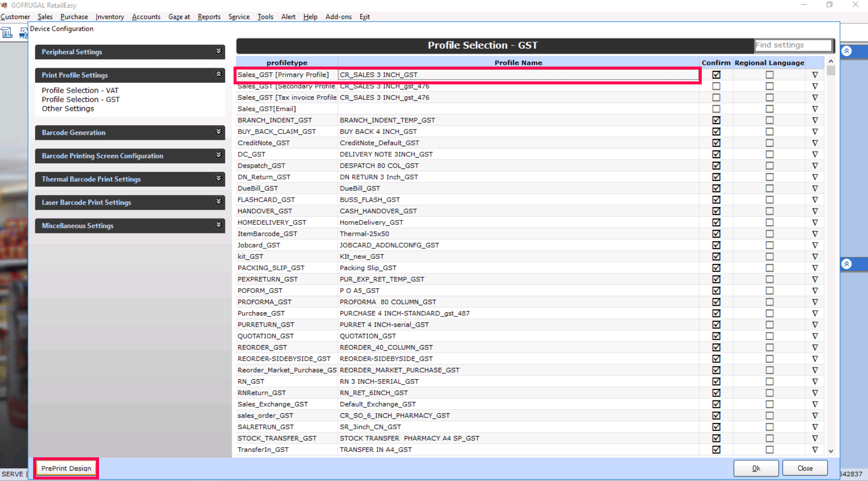Image resolution: width=868 pixels, height=481 pixels.
Task: Click the lower double-chevron collapse icon
Action: [x=847, y=264]
